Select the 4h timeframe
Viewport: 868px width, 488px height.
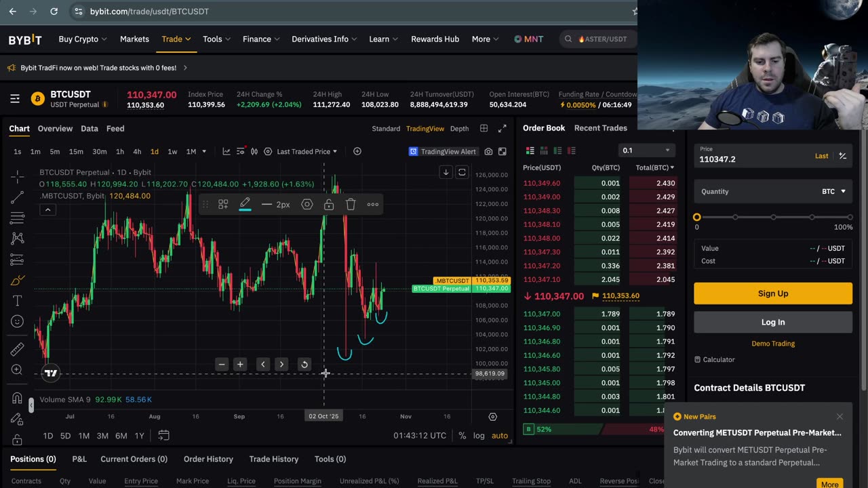click(137, 152)
